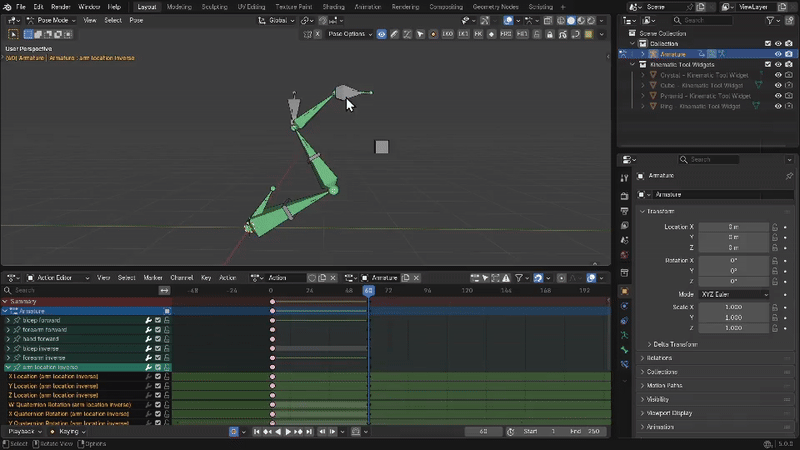
Task: Open the Action Editor mode selector
Action: coord(56,277)
